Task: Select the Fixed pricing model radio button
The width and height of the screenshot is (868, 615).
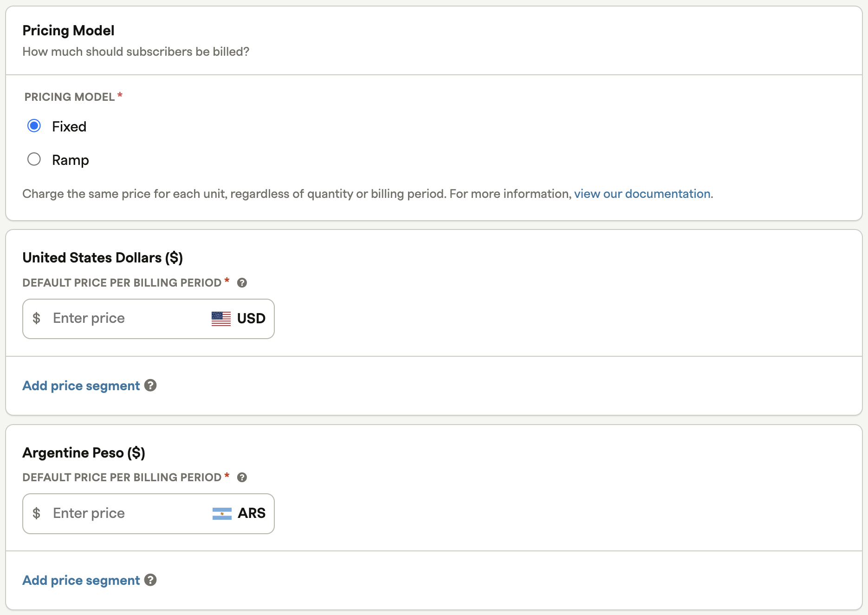Action: click(34, 126)
